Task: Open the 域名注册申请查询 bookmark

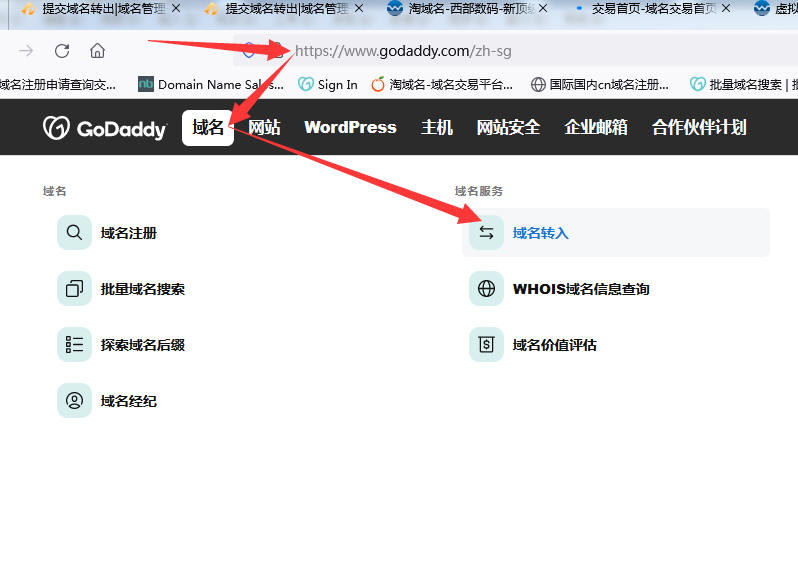Action: coord(58,84)
